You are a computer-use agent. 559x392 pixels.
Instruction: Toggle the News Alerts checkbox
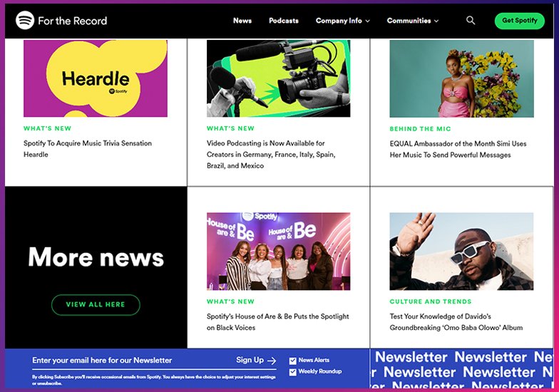pos(292,361)
